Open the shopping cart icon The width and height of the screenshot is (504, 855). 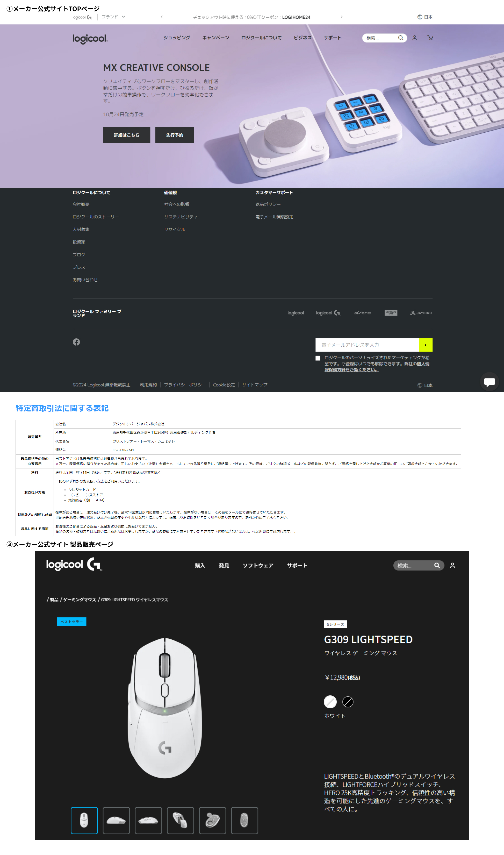tap(430, 38)
